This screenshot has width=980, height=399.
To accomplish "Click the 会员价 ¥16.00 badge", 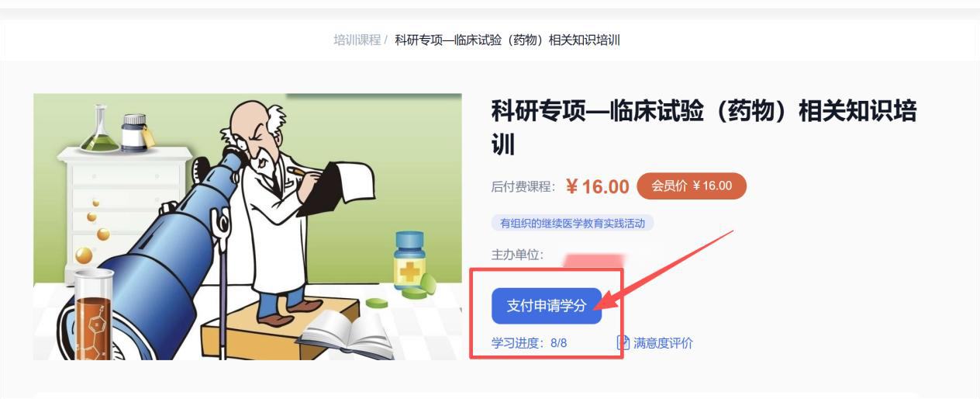I will coord(692,186).
